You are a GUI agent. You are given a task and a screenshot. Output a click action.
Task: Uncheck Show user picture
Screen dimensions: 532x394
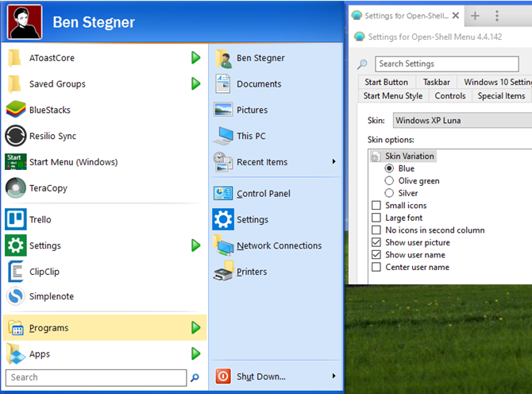tap(376, 242)
